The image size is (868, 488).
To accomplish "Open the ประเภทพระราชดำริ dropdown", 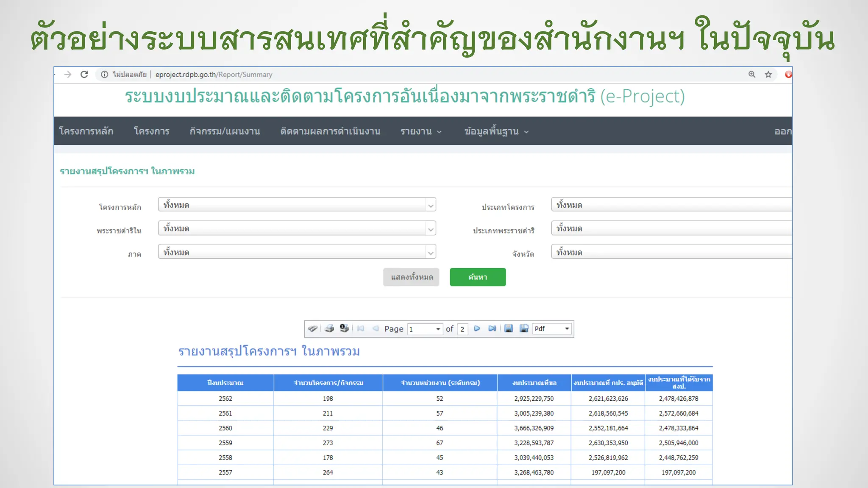I will 672,228.
